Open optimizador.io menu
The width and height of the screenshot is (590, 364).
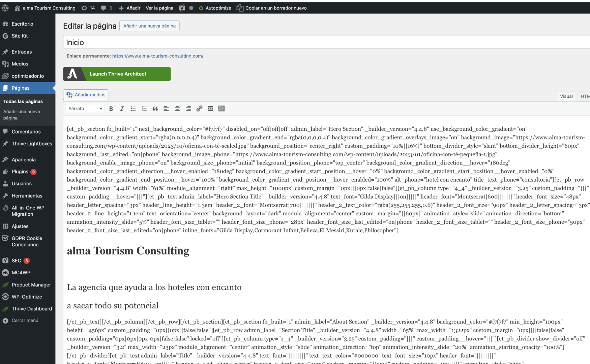point(28,76)
